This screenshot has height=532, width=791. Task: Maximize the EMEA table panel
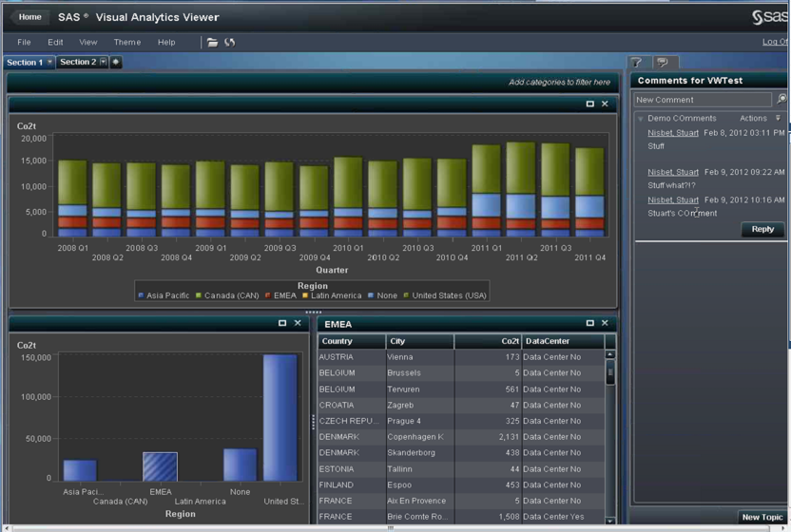(589, 323)
